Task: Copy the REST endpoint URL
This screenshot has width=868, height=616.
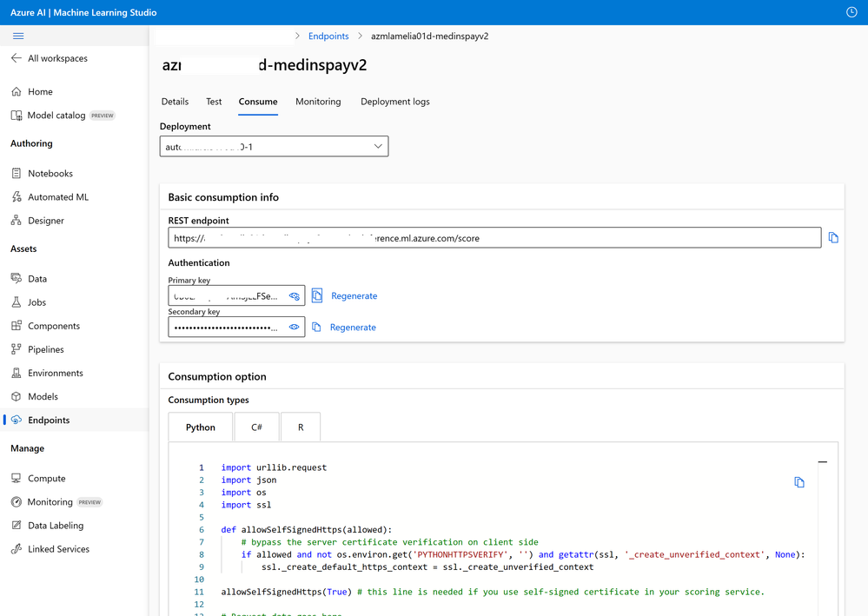Action: [x=833, y=238]
